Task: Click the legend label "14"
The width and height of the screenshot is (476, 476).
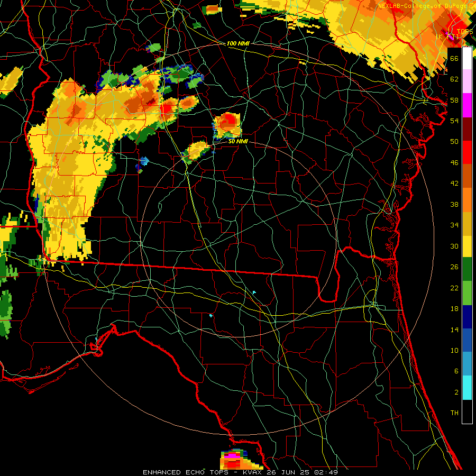Action: 454,329
